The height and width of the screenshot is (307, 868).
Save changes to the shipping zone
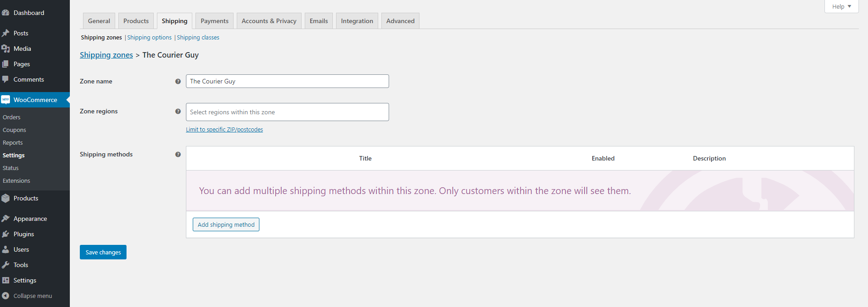pyautogui.click(x=103, y=252)
